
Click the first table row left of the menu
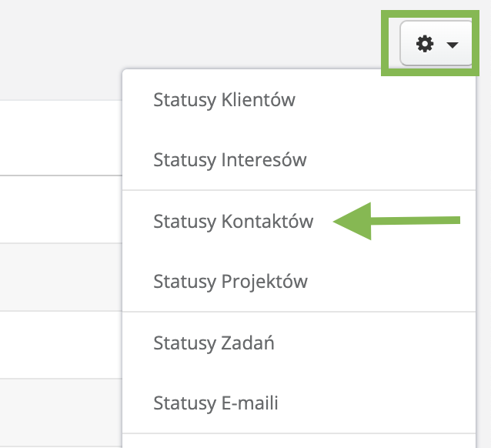[60, 137]
